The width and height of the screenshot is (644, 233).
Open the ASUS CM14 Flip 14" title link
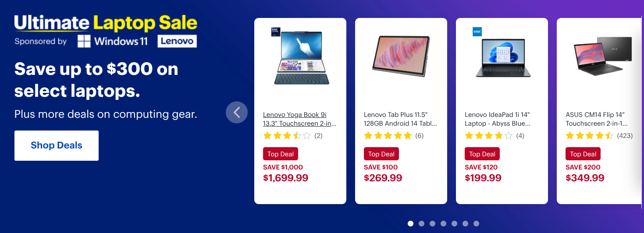click(x=597, y=119)
